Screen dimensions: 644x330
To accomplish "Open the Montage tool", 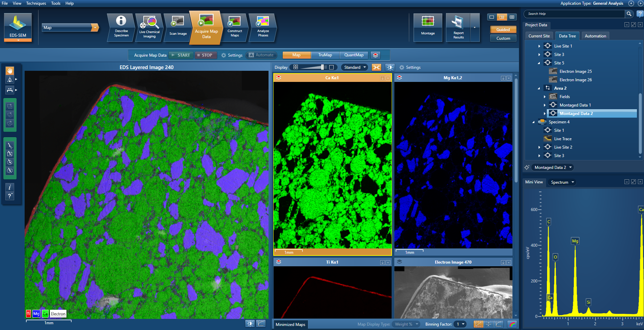I will pos(427,26).
